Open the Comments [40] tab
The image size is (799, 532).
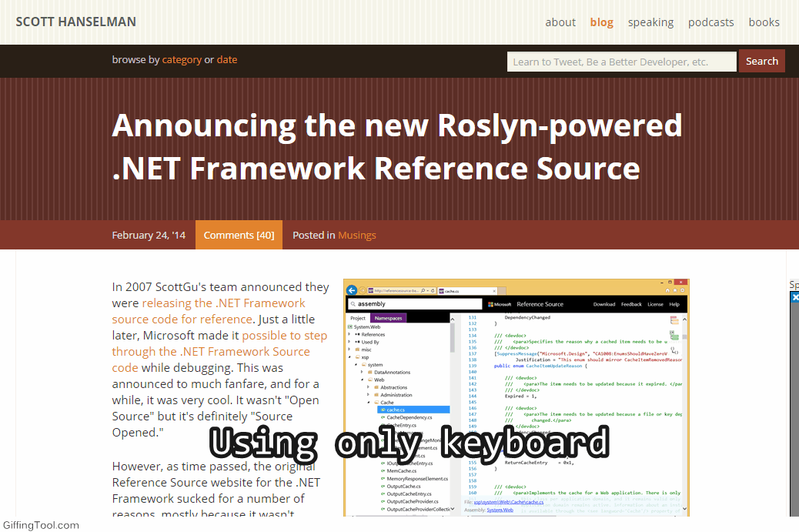click(239, 235)
